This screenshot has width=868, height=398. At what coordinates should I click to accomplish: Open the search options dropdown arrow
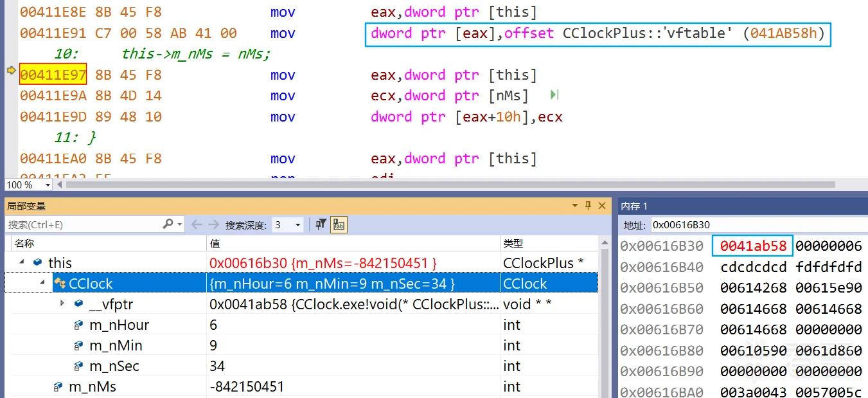pos(180,225)
